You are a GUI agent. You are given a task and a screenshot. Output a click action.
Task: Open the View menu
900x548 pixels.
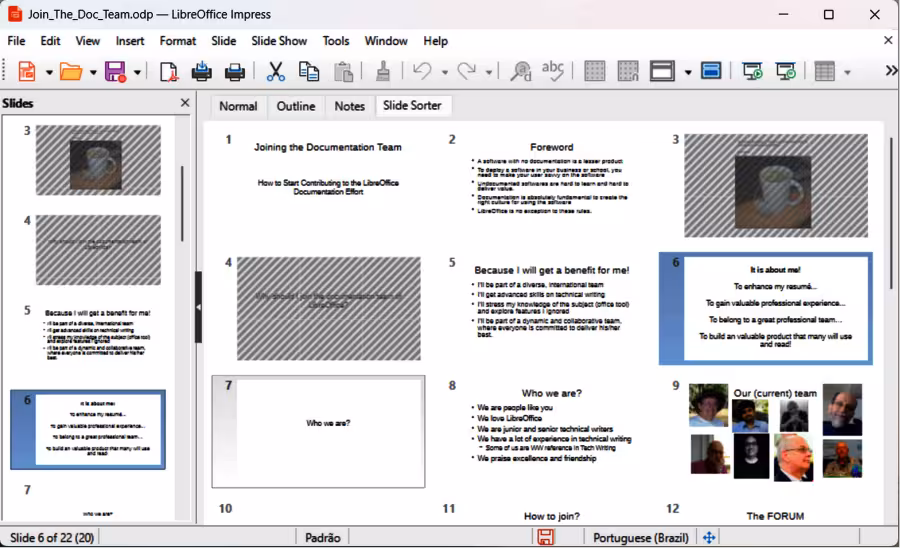tap(87, 41)
